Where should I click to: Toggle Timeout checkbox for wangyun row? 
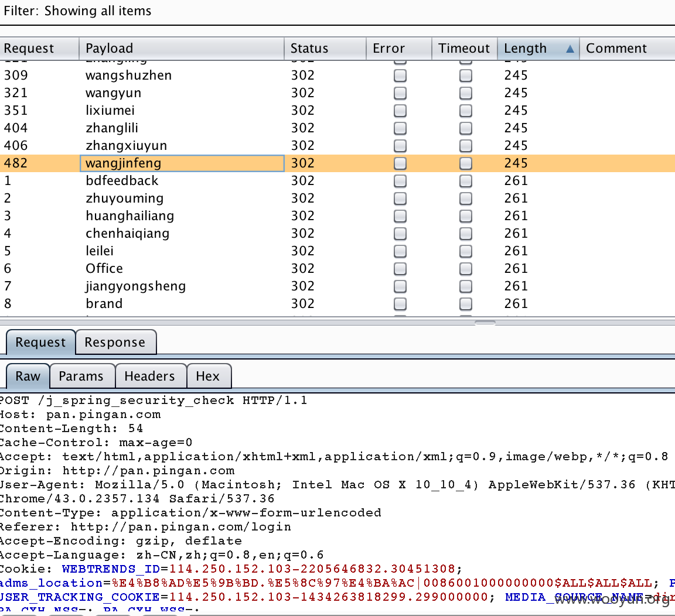[465, 93]
